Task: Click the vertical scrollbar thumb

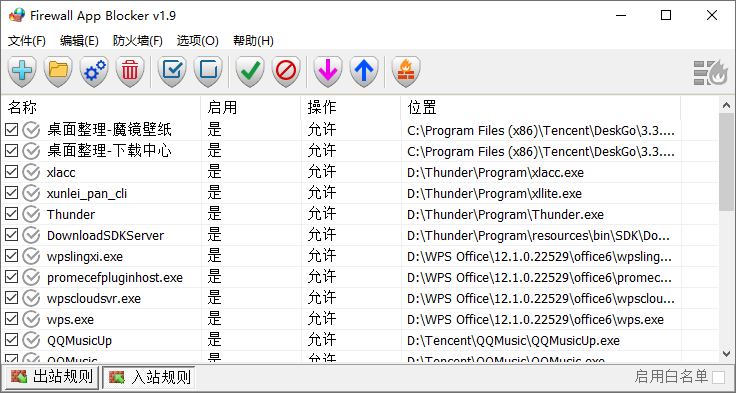Action: tap(727, 162)
